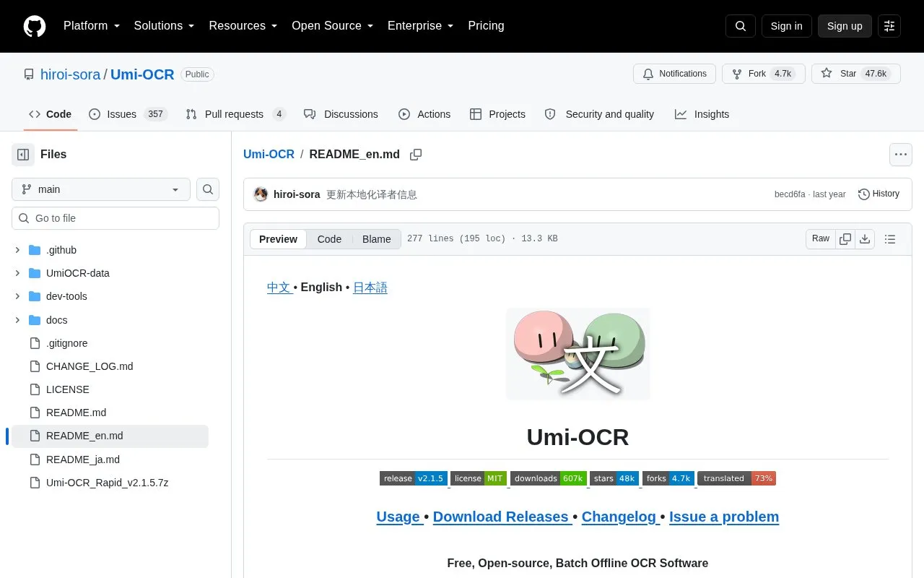Expand the Solutions menu

(x=165, y=26)
